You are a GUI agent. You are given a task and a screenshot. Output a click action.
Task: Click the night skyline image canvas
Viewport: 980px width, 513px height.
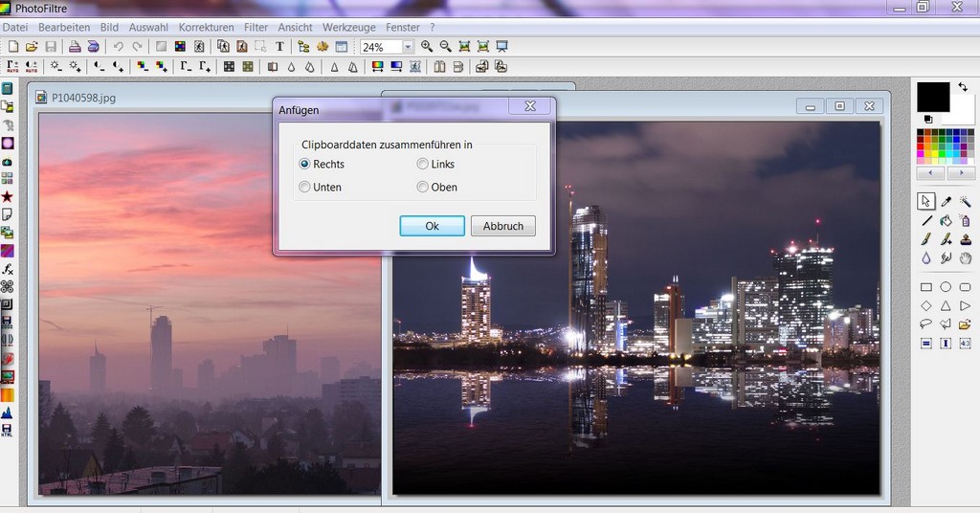(636, 308)
